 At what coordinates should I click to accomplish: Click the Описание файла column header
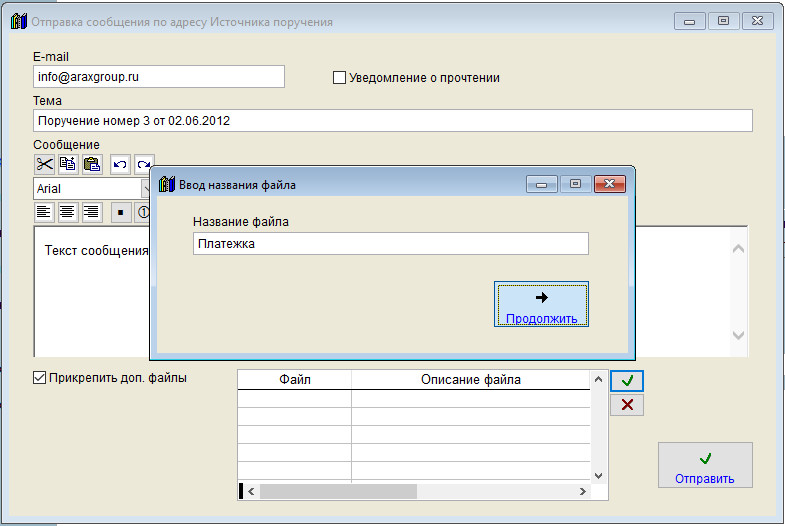(471, 379)
